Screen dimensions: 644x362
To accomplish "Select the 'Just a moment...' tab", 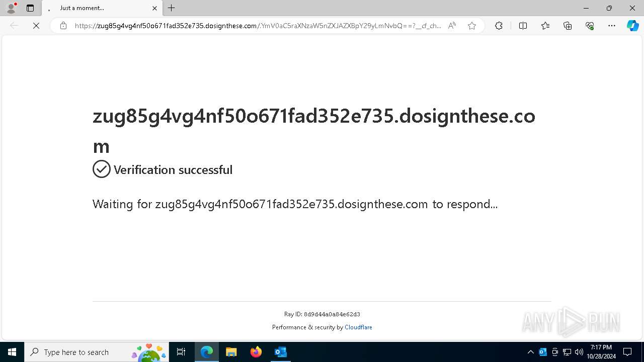I will click(102, 8).
